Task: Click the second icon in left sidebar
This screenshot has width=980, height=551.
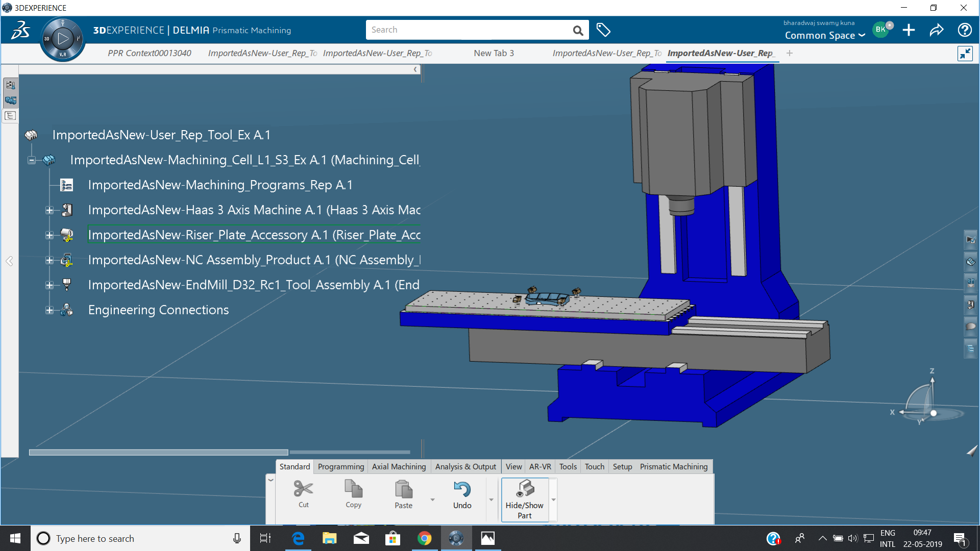Action: (x=10, y=101)
